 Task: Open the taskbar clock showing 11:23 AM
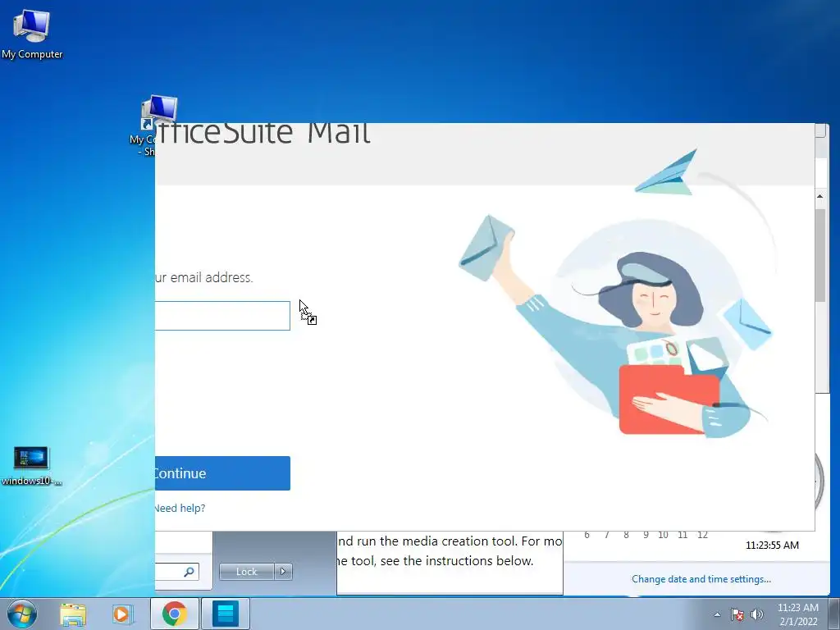coord(797,614)
